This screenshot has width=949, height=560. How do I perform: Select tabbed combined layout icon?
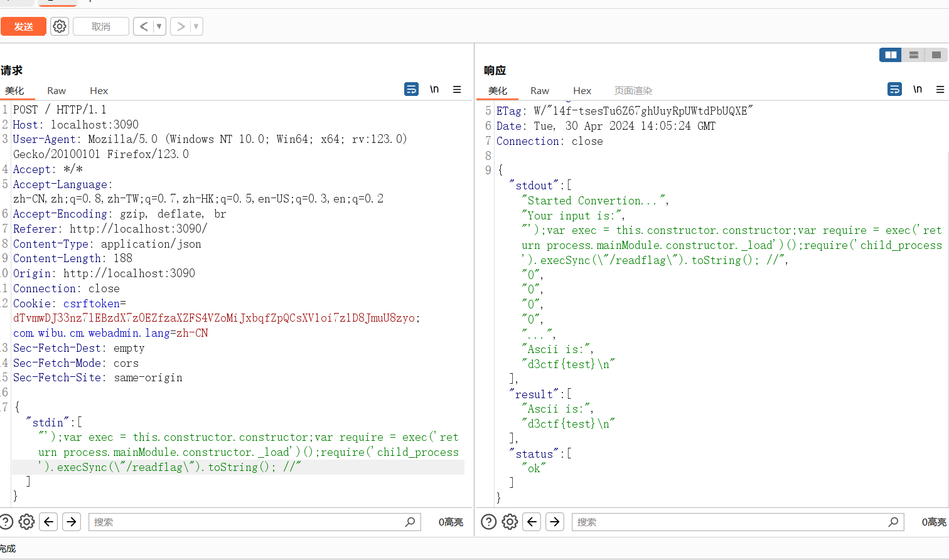936,55
